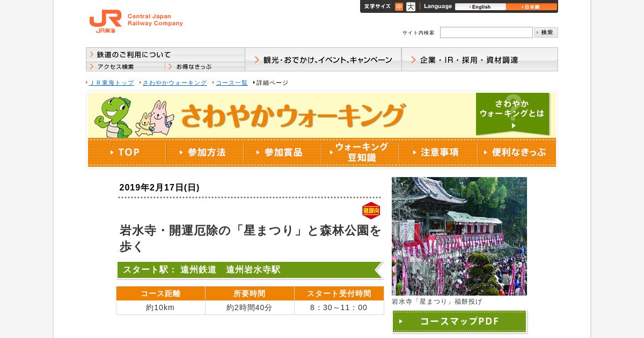Click the 約2時間40分 table cell
Image resolution: width=644 pixels, height=338 pixels.
250,307
